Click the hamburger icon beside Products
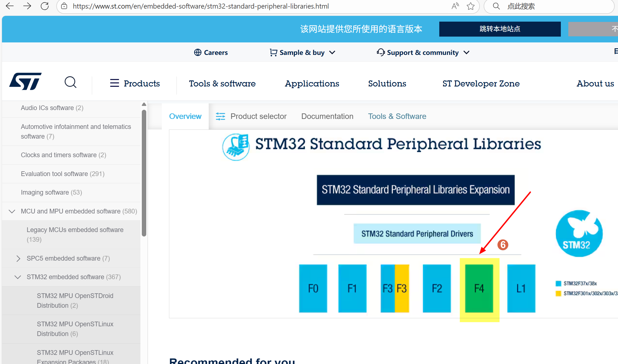The width and height of the screenshot is (618, 364). coord(114,83)
